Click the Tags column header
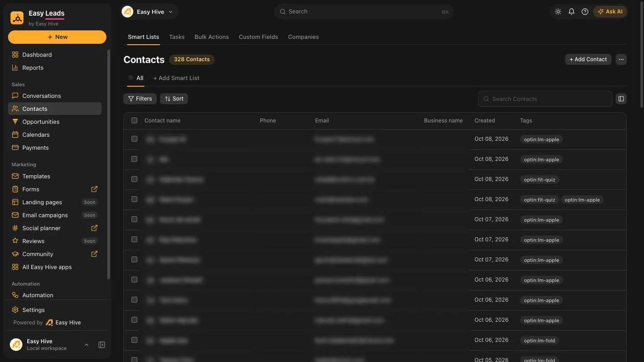 (526, 121)
